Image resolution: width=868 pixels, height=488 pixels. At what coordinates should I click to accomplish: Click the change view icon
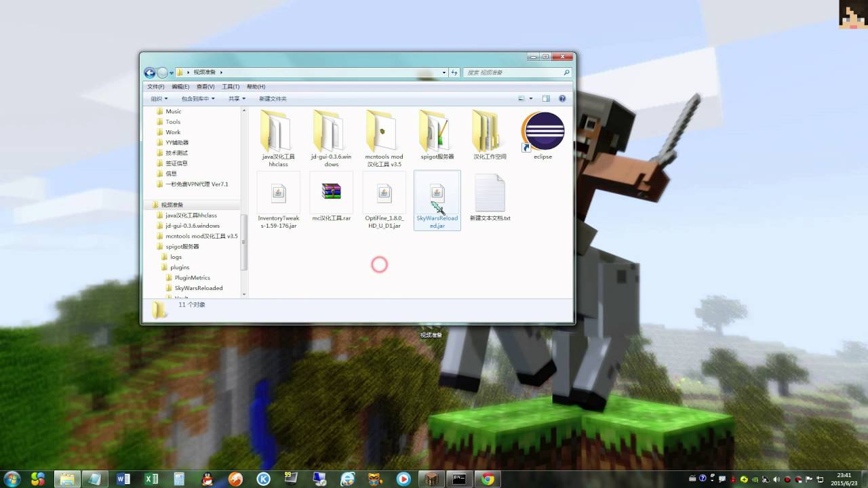(x=521, y=98)
